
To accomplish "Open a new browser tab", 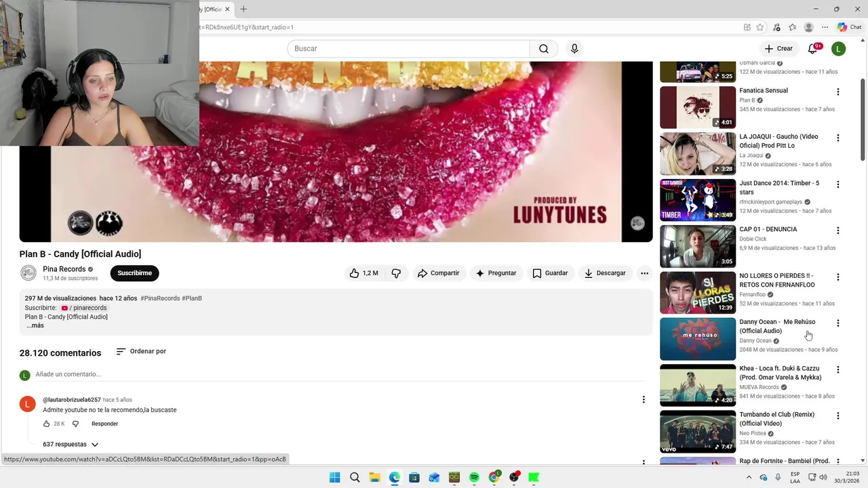I will pos(243,9).
